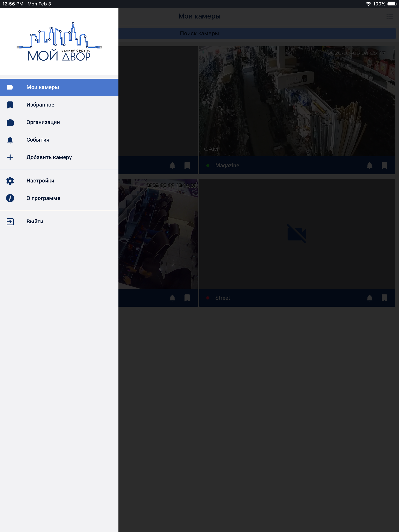Switch list view with top-right layout icon
The height and width of the screenshot is (532, 399).
pos(390,16)
